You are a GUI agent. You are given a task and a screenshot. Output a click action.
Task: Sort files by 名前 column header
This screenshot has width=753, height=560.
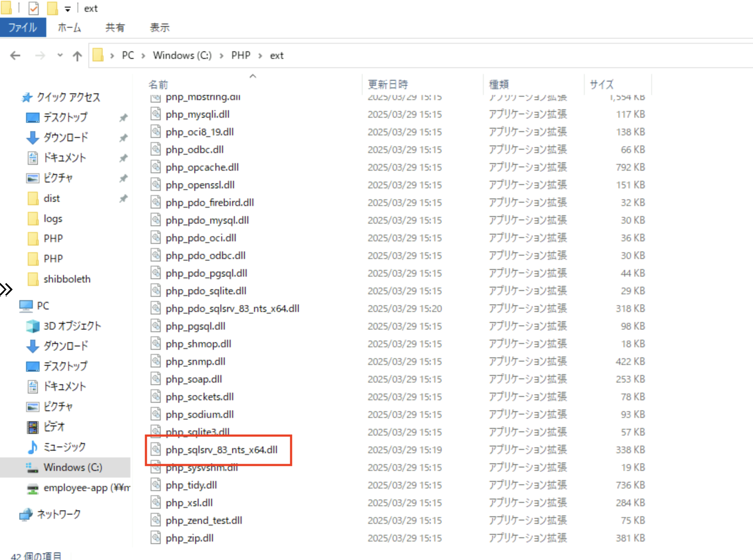158,85
